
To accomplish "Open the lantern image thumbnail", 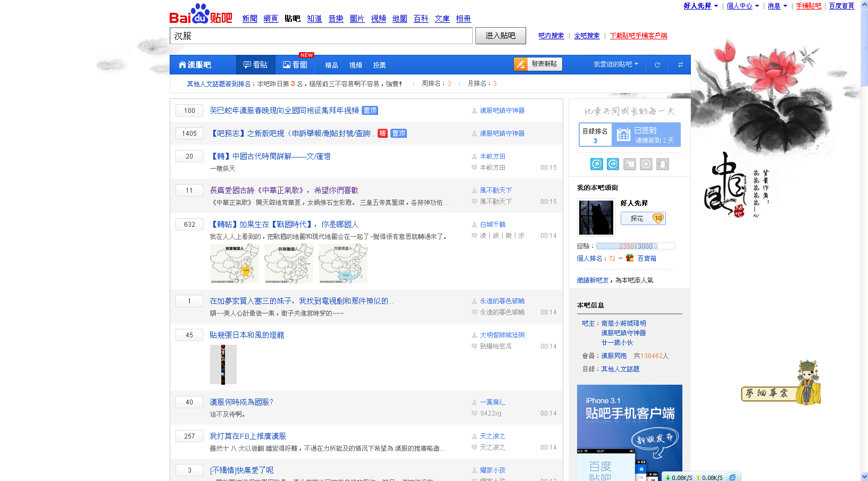I will click(x=223, y=364).
